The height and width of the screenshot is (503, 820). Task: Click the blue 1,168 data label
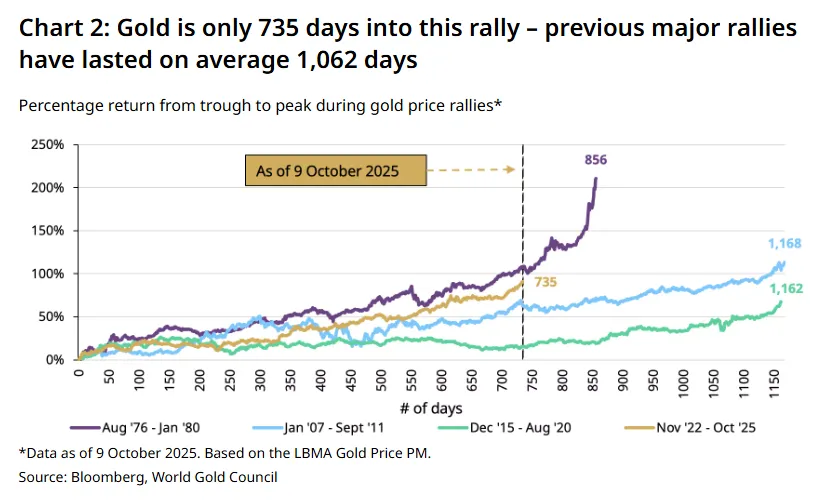tap(785, 244)
